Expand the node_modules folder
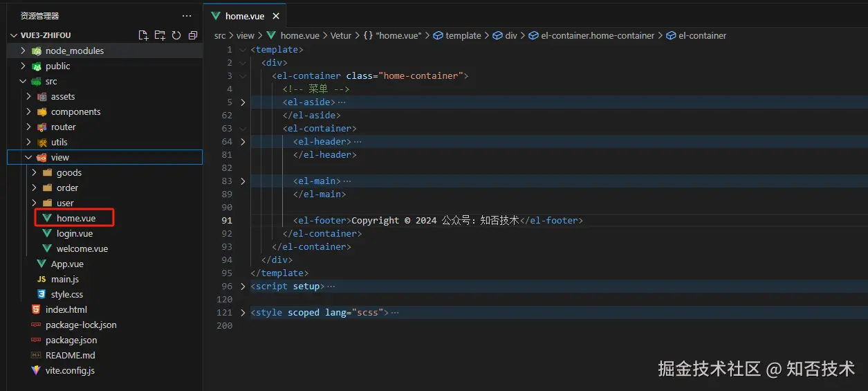This screenshot has height=391, width=868. (x=23, y=51)
